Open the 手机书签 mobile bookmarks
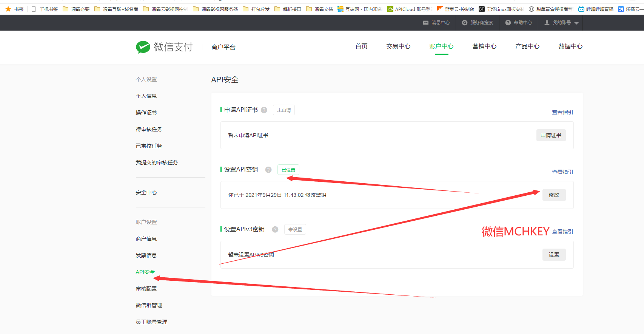The height and width of the screenshot is (334, 644). coord(45,9)
